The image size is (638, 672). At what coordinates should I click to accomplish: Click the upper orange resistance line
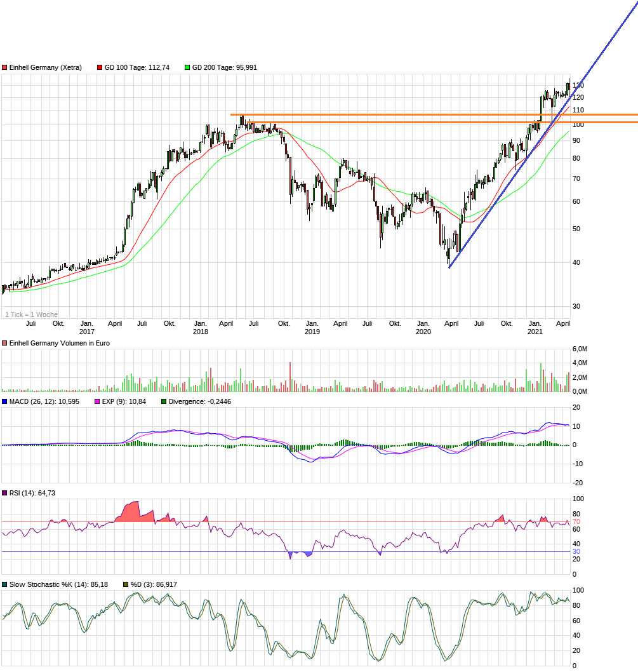[x=381, y=114]
